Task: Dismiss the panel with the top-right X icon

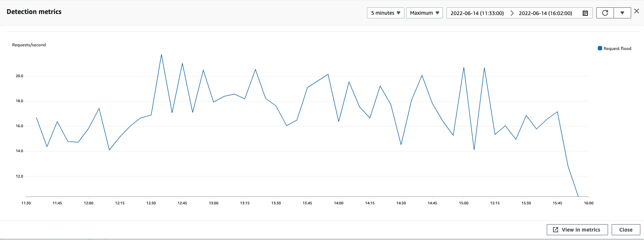Action: click(637, 11)
